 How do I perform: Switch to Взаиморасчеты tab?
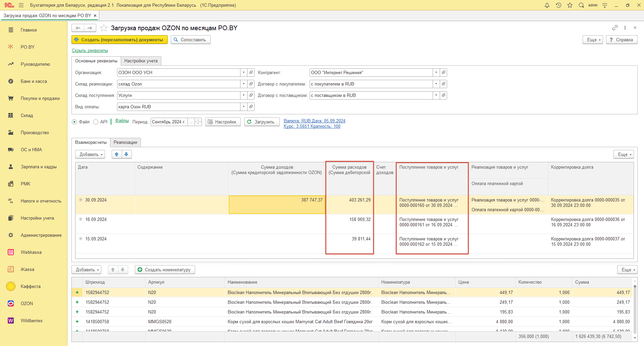coord(91,142)
